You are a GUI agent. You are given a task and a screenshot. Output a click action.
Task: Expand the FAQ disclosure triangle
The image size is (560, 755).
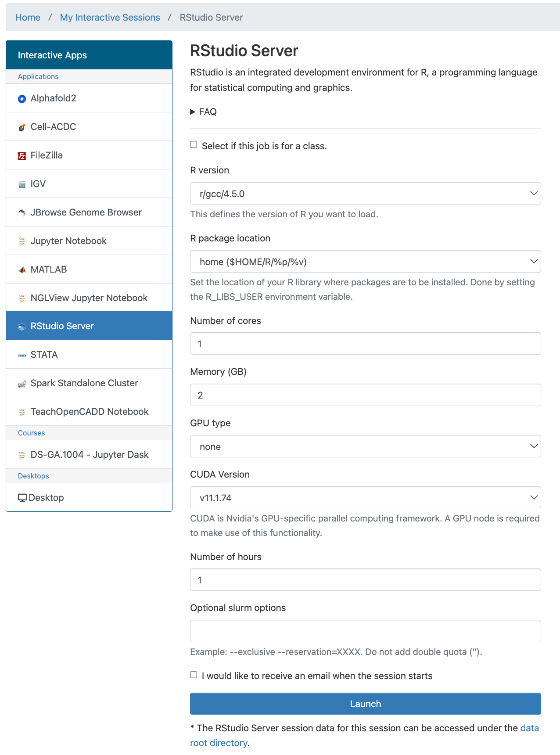[x=193, y=112]
